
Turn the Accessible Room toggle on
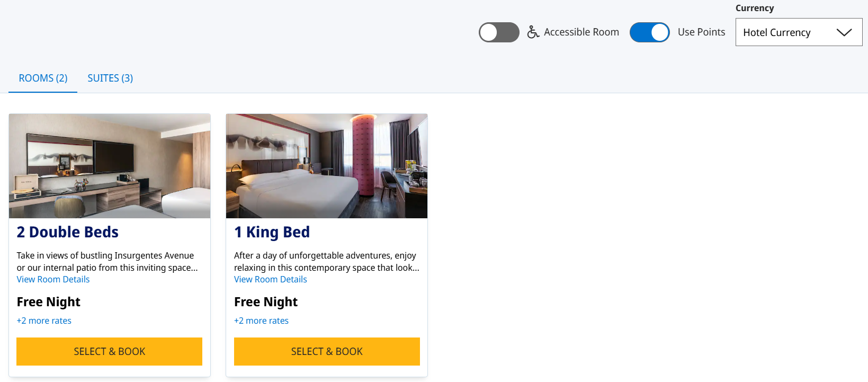click(x=499, y=32)
